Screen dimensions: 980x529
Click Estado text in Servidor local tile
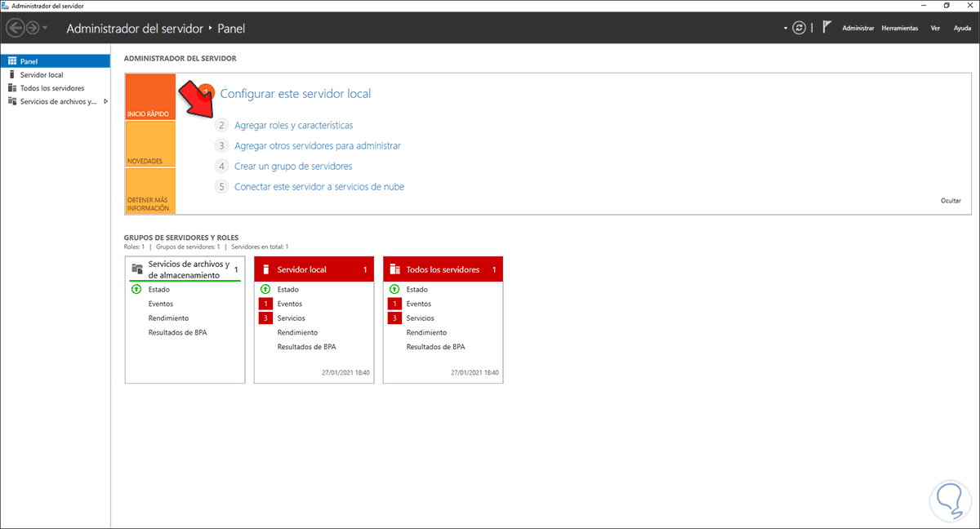click(288, 289)
